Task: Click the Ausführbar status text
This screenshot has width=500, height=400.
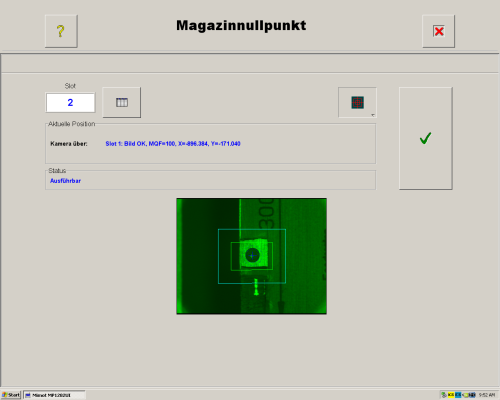Action: [65, 181]
